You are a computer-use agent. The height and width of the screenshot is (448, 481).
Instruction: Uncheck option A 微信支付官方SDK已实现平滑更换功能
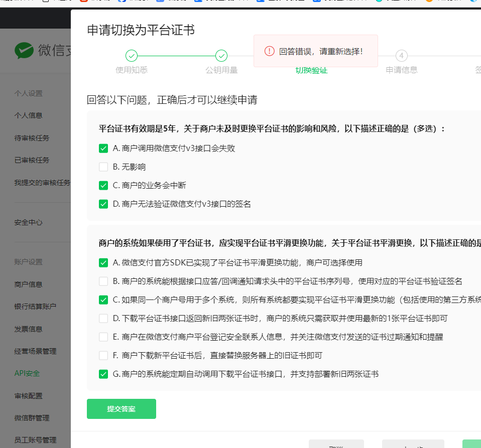point(103,263)
